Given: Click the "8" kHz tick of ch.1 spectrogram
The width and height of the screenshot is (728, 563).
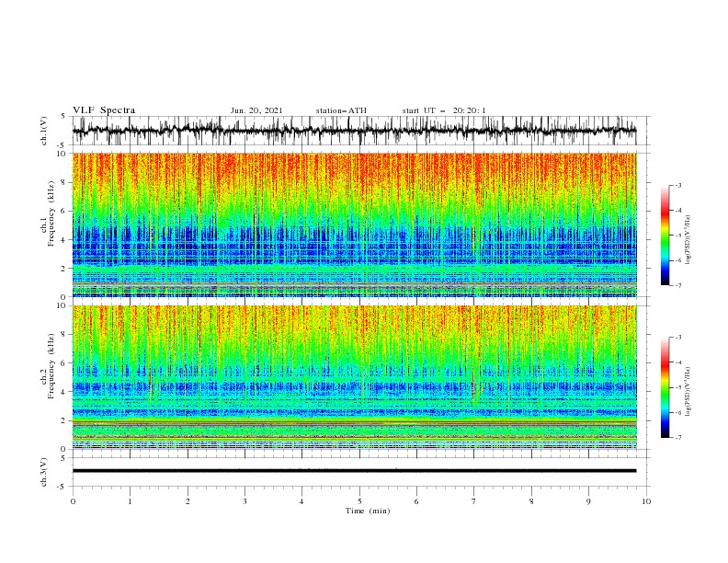Looking at the screenshot, I should 65,182.
